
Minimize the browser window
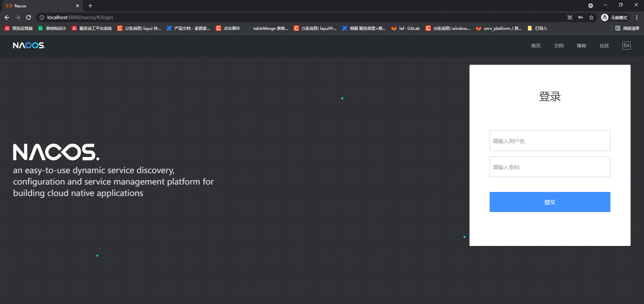[605, 5]
